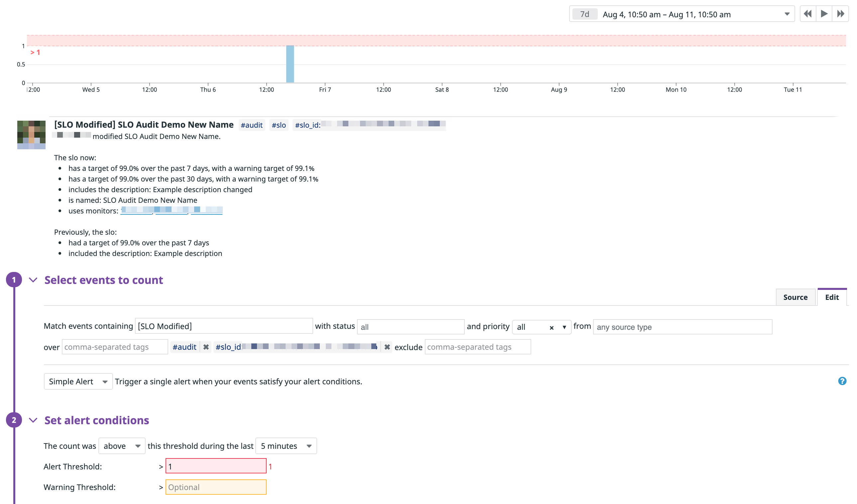Remove the #slo_id tag with its x icon

pyautogui.click(x=387, y=347)
